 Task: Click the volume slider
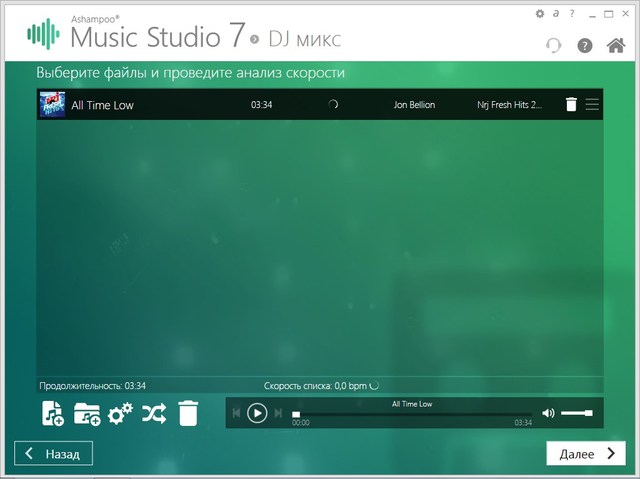tap(576, 413)
